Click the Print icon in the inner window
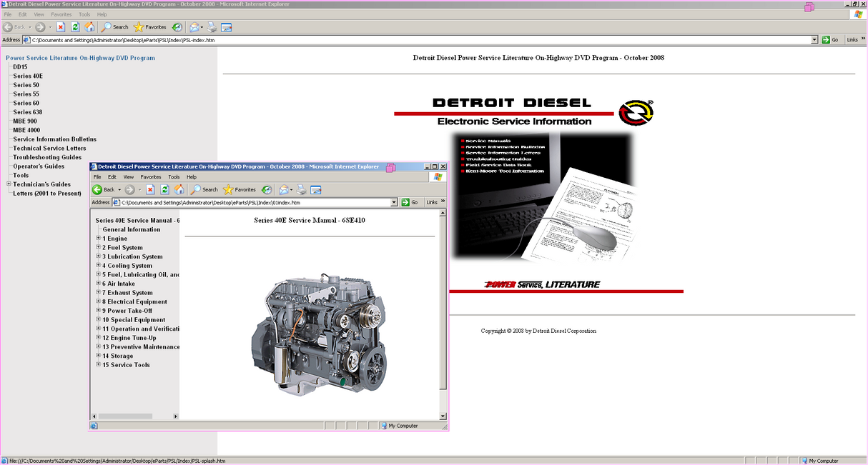This screenshot has height=465, width=868. pyautogui.click(x=300, y=189)
